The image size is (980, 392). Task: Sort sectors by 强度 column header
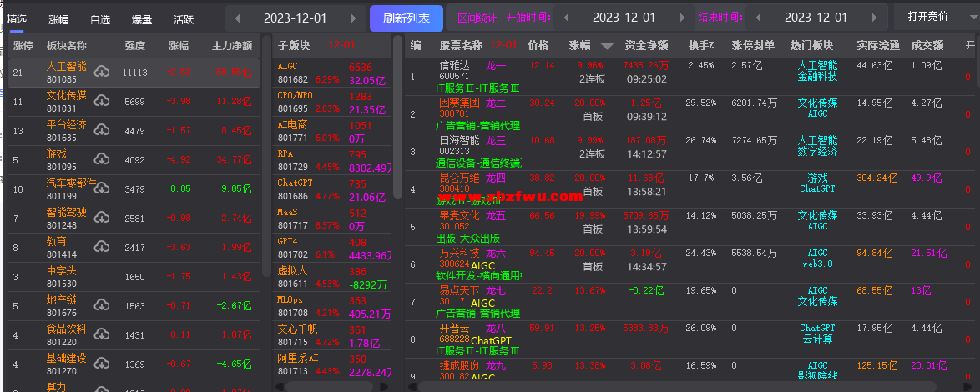click(x=134, y=46)
